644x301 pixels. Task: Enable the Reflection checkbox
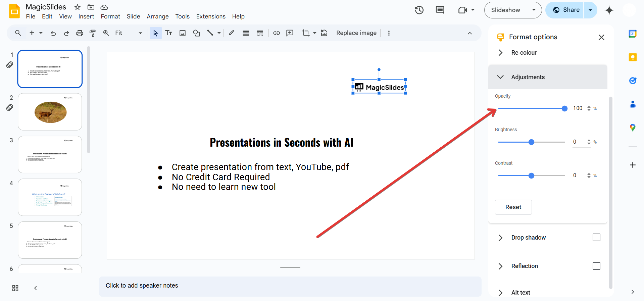pyautogui.click(x=596, y=266)
